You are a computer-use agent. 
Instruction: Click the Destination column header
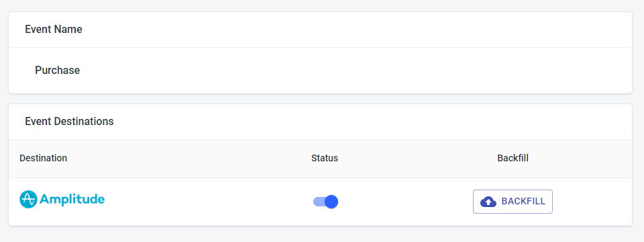tap(43, 158)
